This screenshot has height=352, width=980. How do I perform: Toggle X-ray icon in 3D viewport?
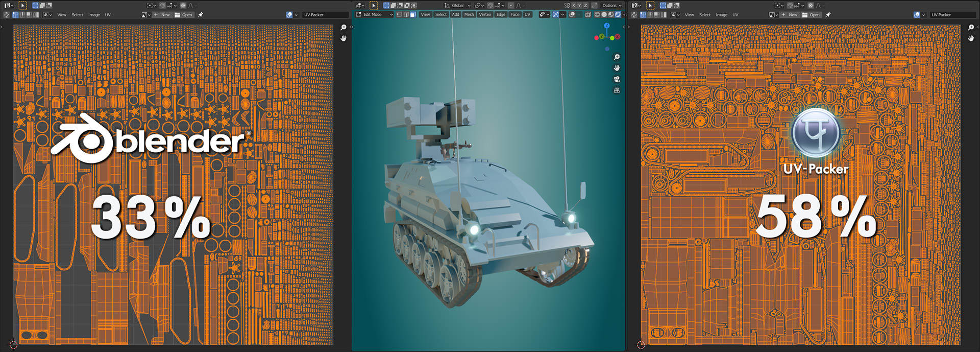click(x=588, y=14)
